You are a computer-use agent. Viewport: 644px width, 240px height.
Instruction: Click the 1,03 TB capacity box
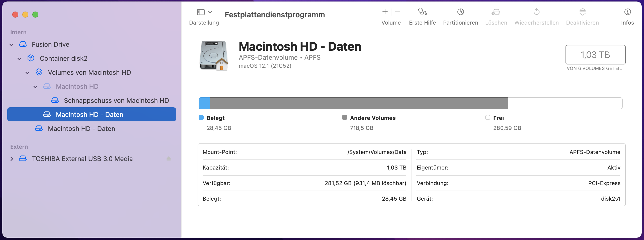coord(595,55)
